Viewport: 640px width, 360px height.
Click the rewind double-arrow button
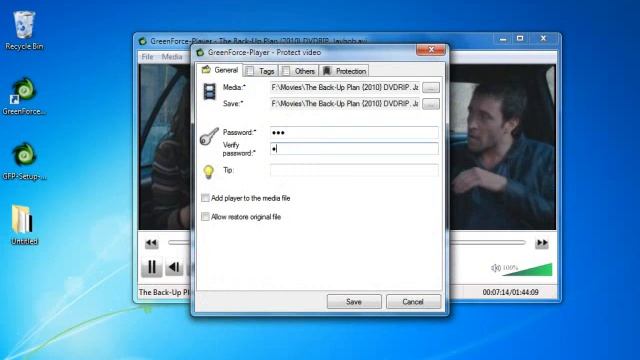(x=151, y=243)
